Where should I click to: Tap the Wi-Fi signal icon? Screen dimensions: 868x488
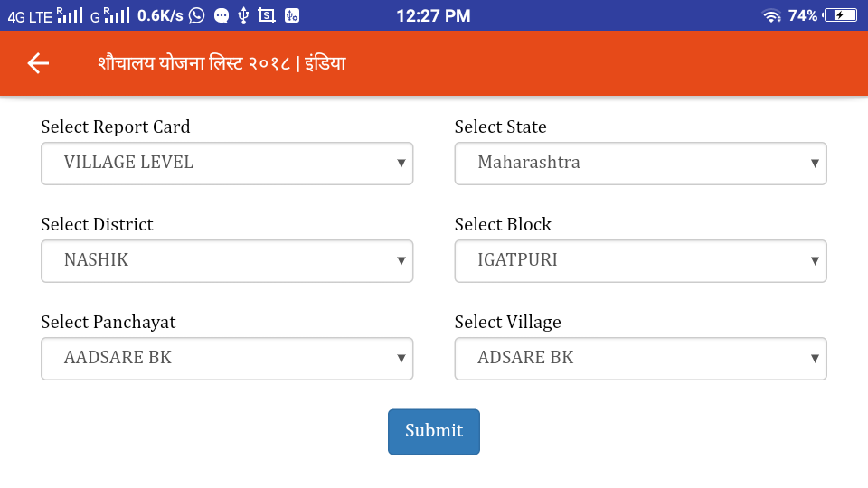771,15
